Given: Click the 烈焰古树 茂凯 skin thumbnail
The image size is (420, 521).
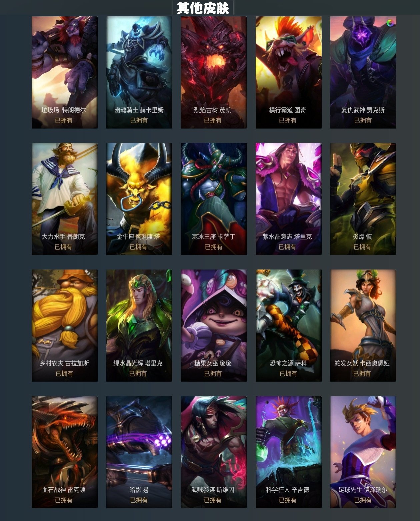Looking at the screenshot, I should [x=214, y=72].
